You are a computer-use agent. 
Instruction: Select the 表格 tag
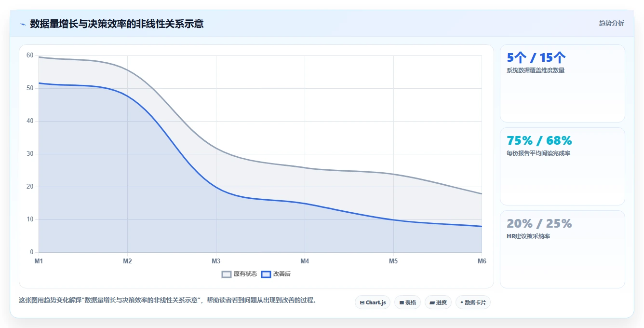(x=407, y=302)
